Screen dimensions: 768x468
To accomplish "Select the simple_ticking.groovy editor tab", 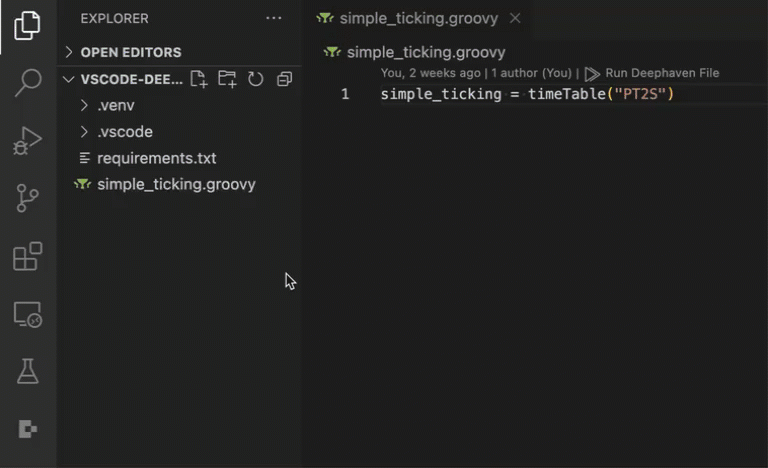I will point(418,18).
